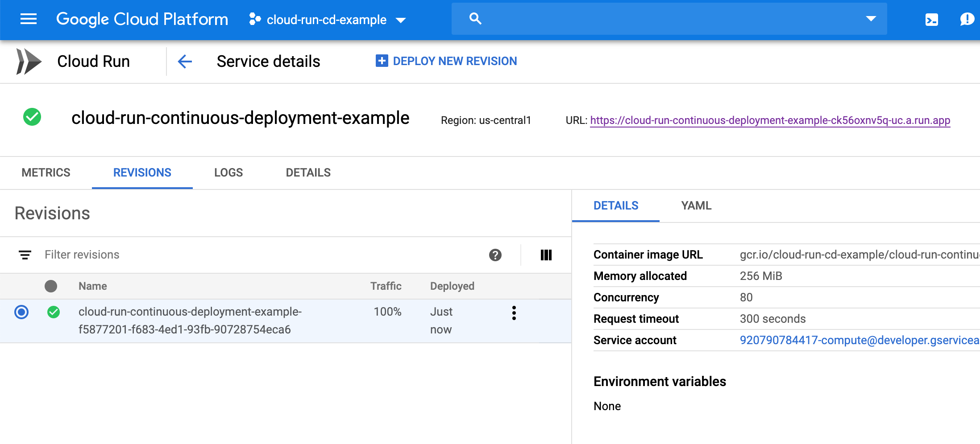The width and height of the screenshot is (980, 444).
Task: Click the Container image URL value
Action: (x=860, y=255)
